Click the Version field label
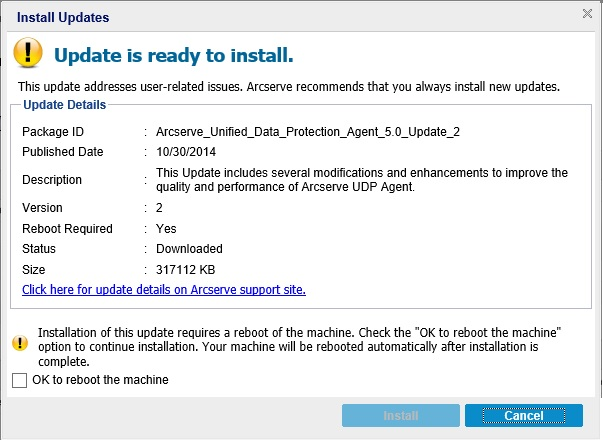Screen dimensions: 603x440 click(42, 208)
